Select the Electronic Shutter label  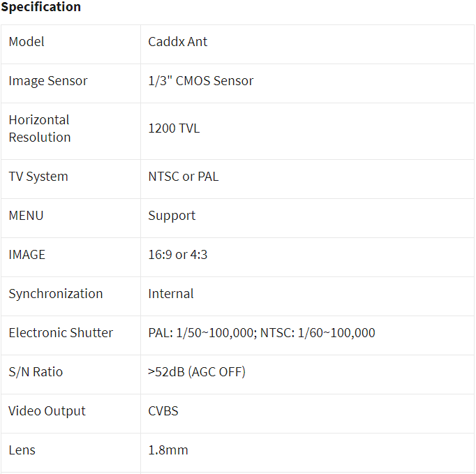point(61,333)
